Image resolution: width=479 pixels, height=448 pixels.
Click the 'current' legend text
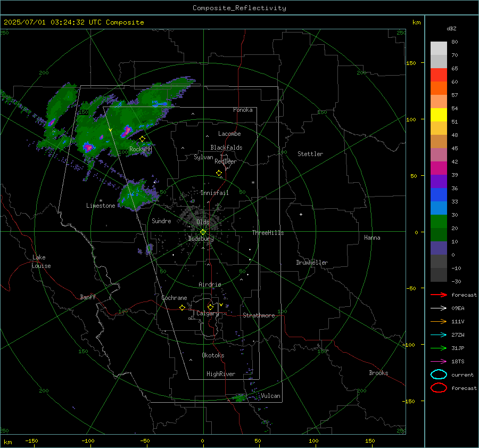(463, 374)
